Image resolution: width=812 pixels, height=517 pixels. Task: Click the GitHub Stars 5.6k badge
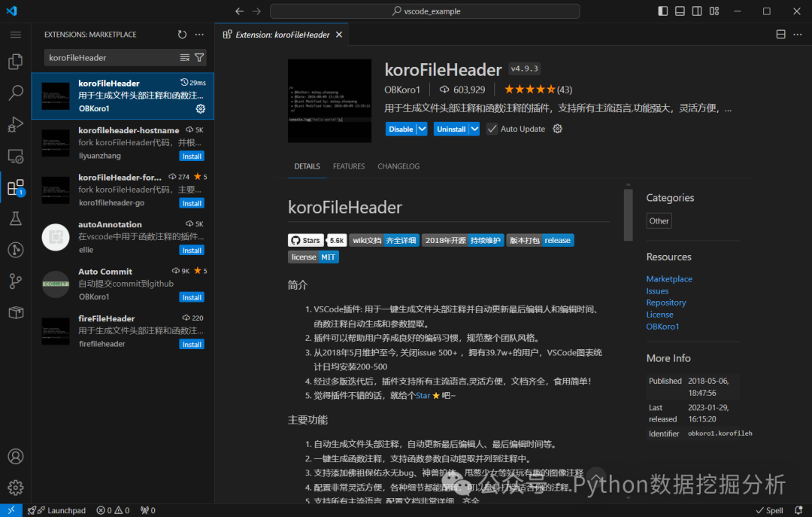(x=317, y=240)
